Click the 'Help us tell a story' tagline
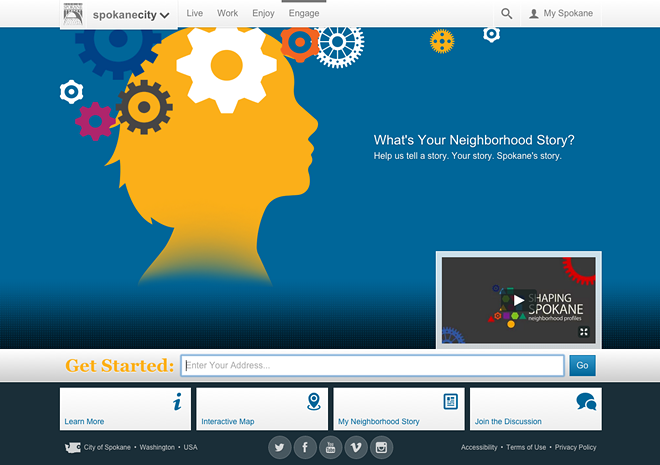Screen dimensions: 660x465 point(468,156)
